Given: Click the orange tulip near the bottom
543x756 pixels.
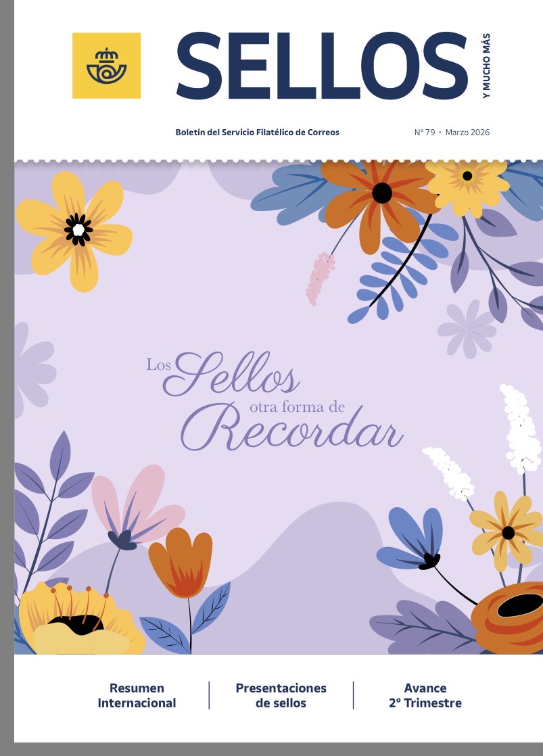Looking at the screenshot, I should (180, 563).
